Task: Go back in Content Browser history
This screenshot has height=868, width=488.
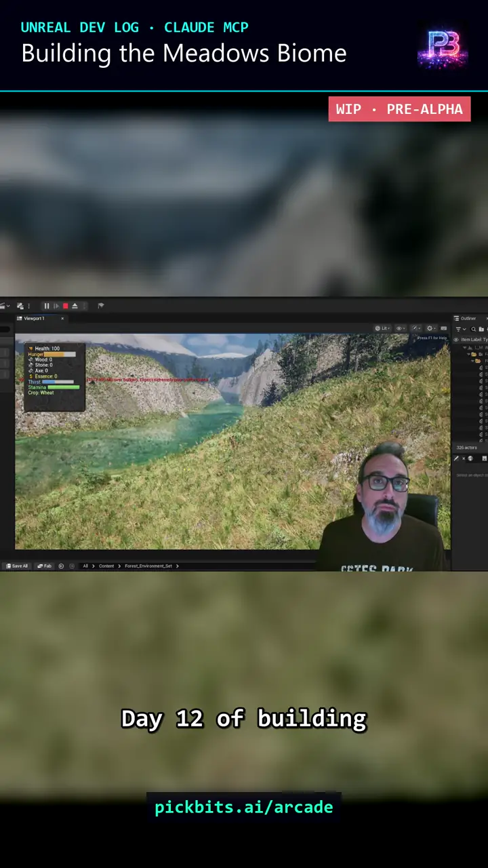Action: [61, 566]
